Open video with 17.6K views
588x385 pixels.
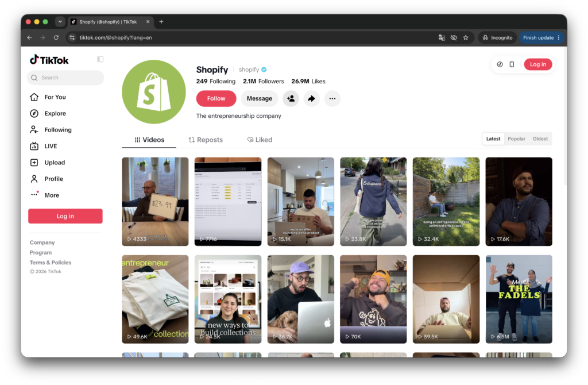519,202
